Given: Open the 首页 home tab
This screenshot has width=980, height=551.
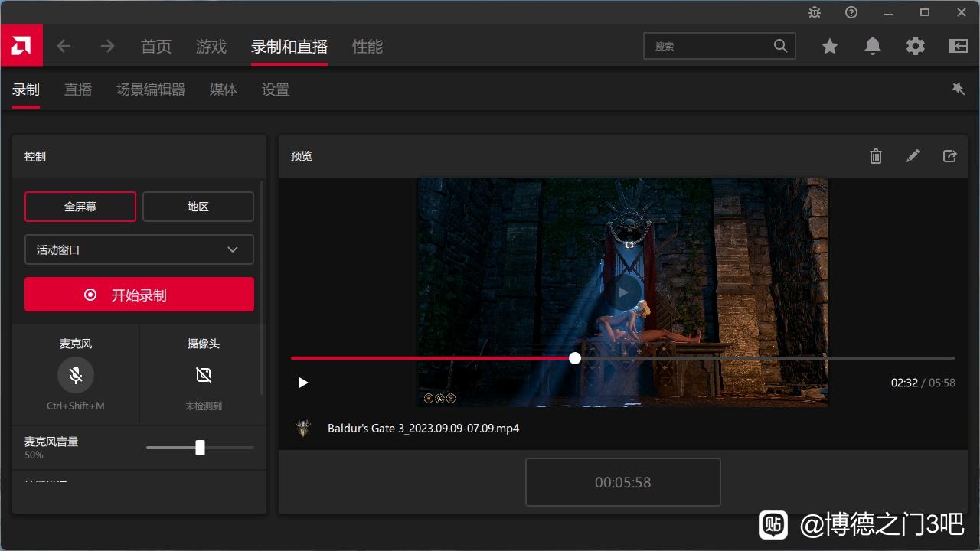Looking at the screenshot, I should click(156, 47).
